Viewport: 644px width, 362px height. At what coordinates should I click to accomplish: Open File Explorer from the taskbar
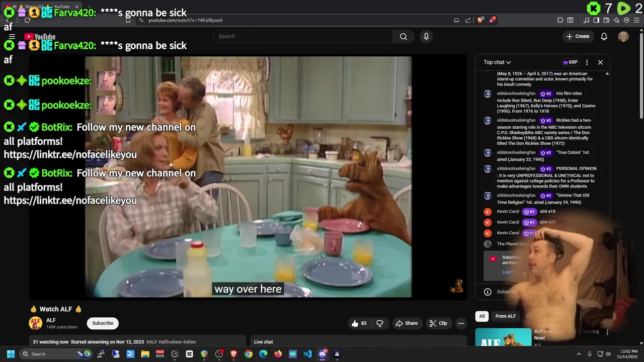[145, 354]
